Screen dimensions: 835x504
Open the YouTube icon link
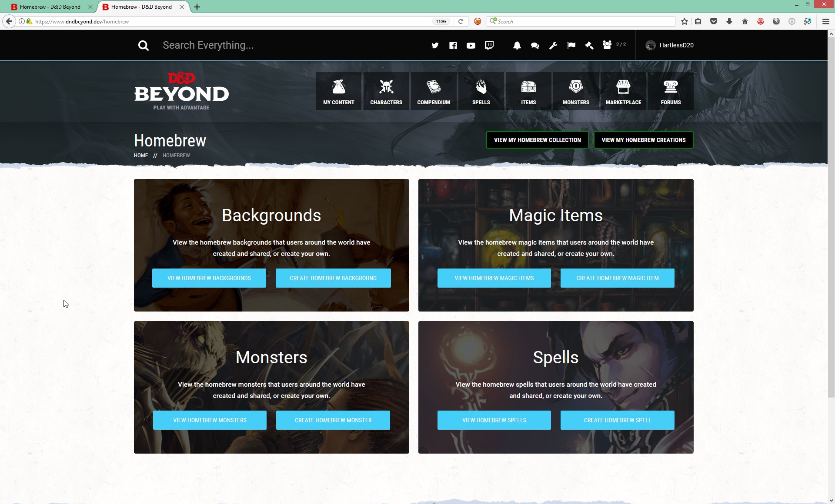point(471,45)
